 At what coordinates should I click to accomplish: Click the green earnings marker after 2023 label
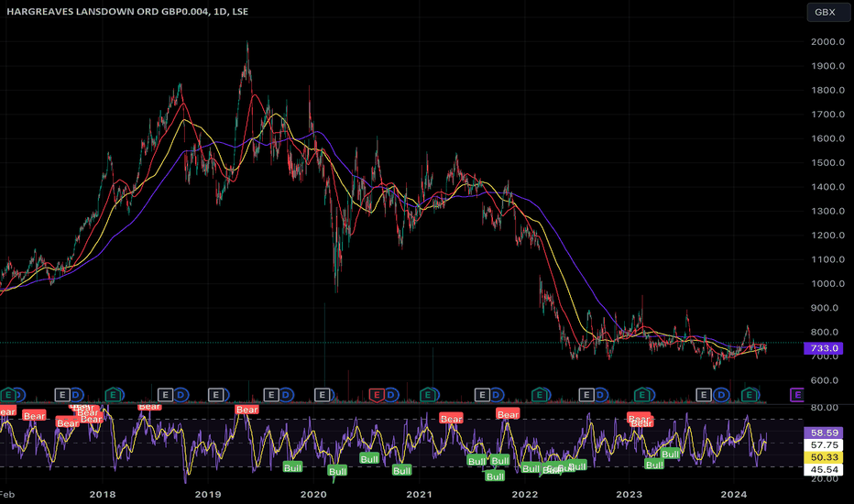pyautogui.click(x=642, y=394)
